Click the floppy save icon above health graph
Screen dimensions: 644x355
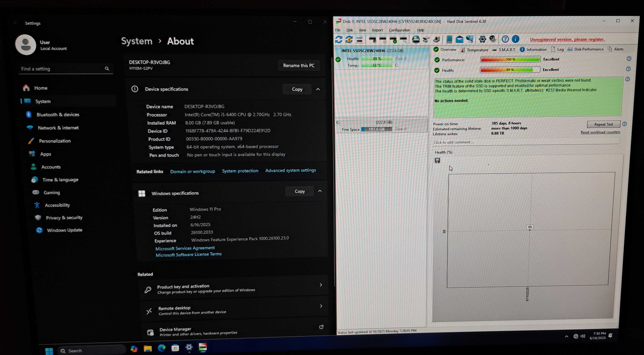click(437, 161)
